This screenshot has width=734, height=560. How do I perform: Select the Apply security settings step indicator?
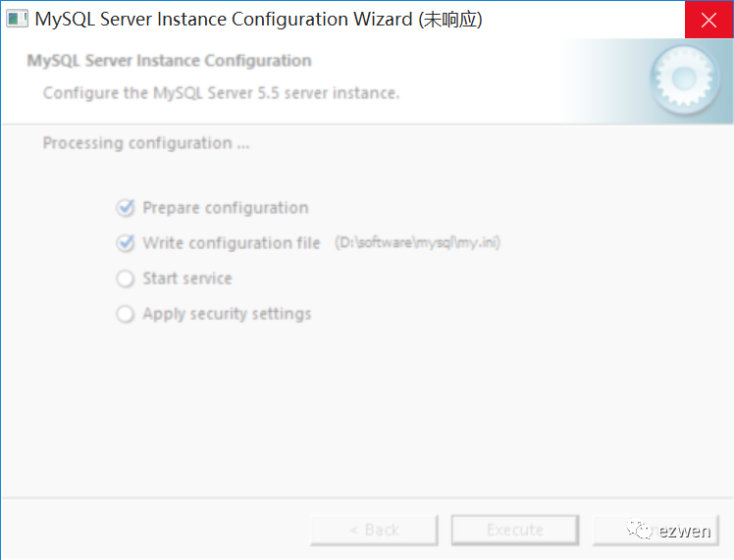click(125, 314)
